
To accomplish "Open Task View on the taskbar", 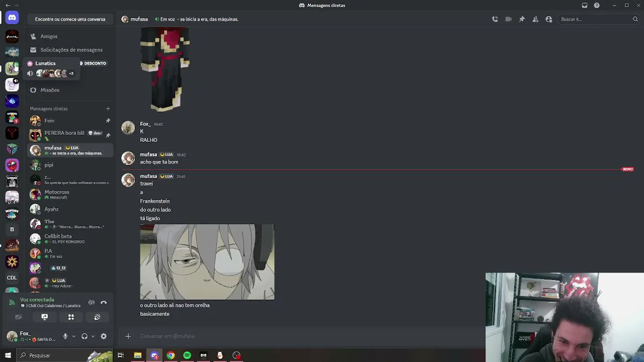I will click(121, 355).
